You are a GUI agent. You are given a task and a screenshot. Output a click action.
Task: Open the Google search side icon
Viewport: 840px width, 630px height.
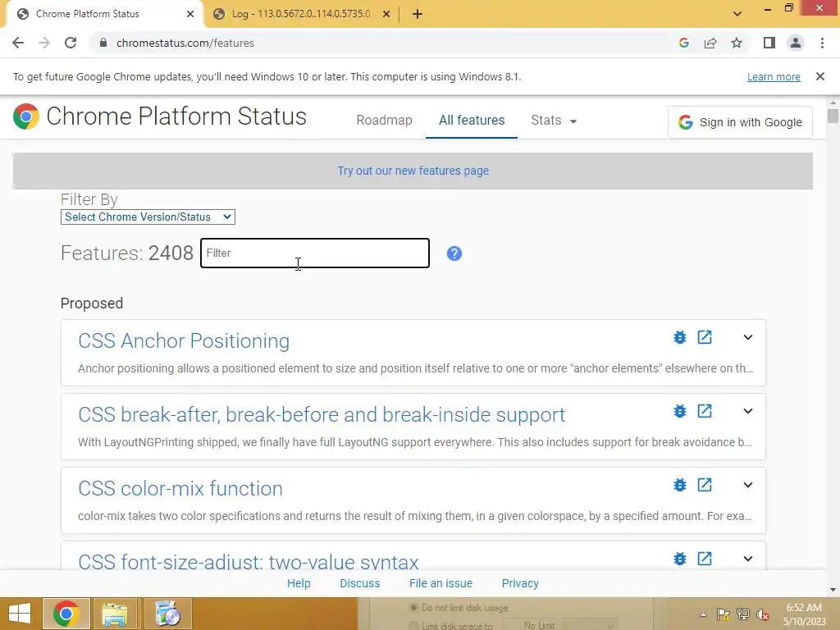point(683,43)
